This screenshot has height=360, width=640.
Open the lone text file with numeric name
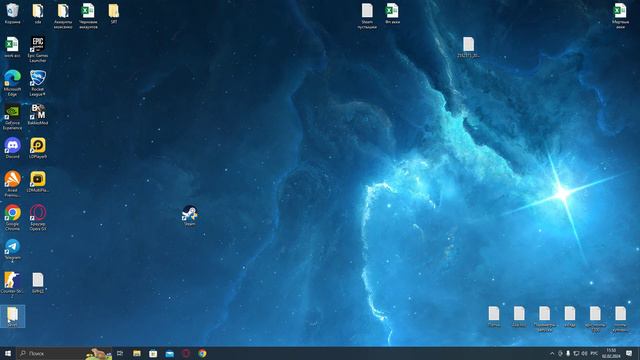(468, 47)
